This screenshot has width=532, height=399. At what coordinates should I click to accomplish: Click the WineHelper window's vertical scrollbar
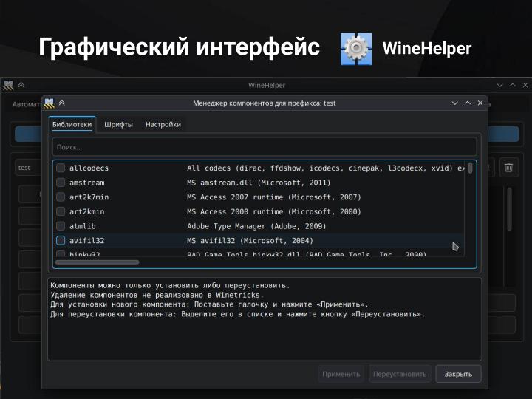509,208
